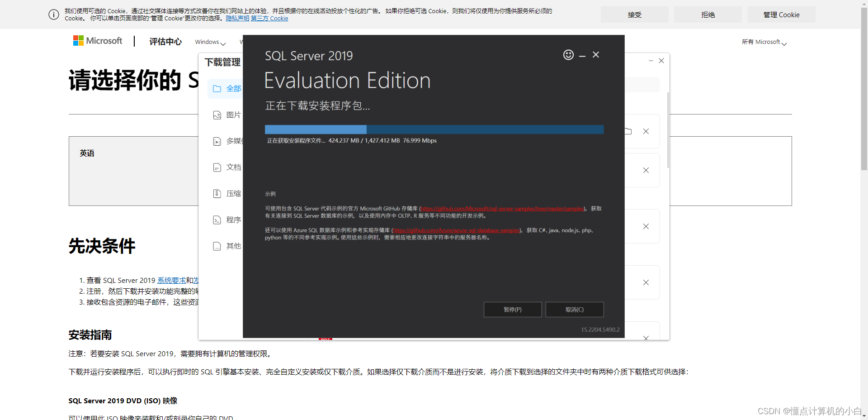The image size is (868, 420).
Task: Click the 多媒体 media file icon
Action: [217, 141]
